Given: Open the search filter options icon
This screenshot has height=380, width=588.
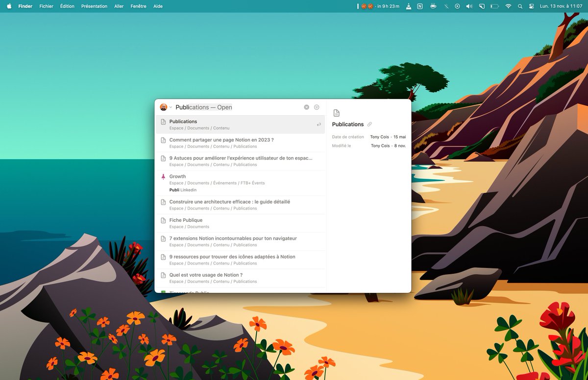Looking at the screenshot, I should tap(317, 107).
